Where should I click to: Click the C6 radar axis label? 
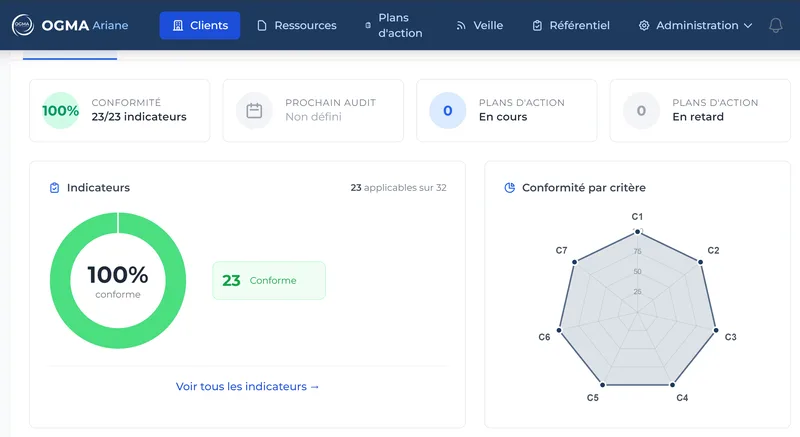click(544, 337)
